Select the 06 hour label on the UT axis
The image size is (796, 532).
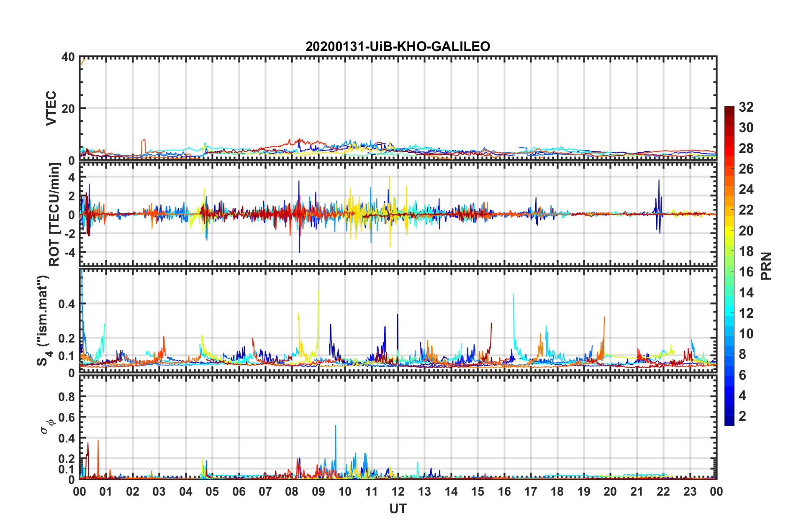(239, 491)
